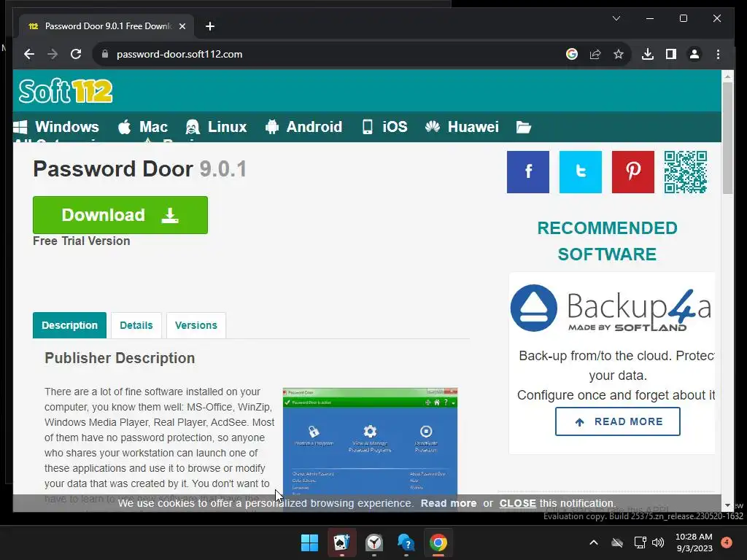Viewport: 747px width, 560px height.
Task: Open the cookie Read more link
Action: 449,503
